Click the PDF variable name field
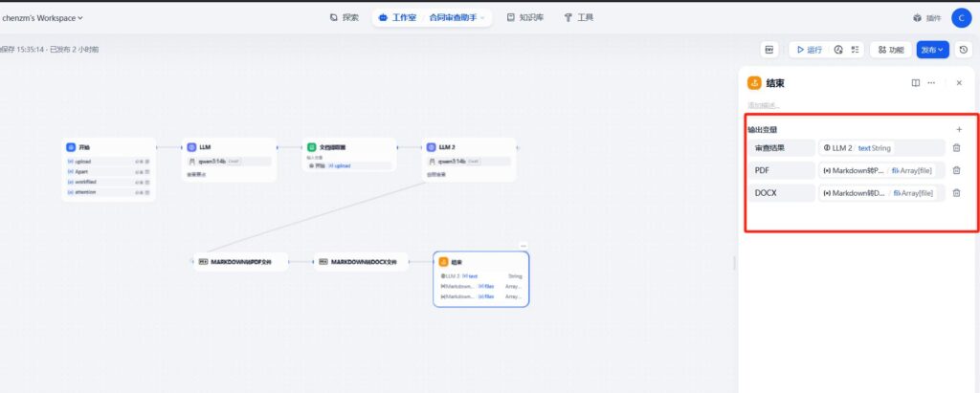 coord(780,170)
